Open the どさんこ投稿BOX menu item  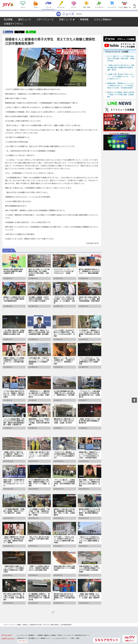coord(103,20)
